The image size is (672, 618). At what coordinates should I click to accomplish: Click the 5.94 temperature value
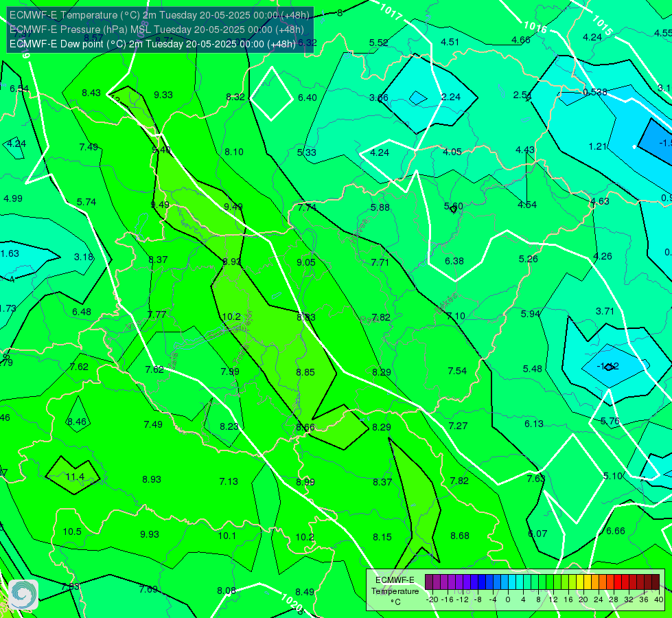[530, 314]
